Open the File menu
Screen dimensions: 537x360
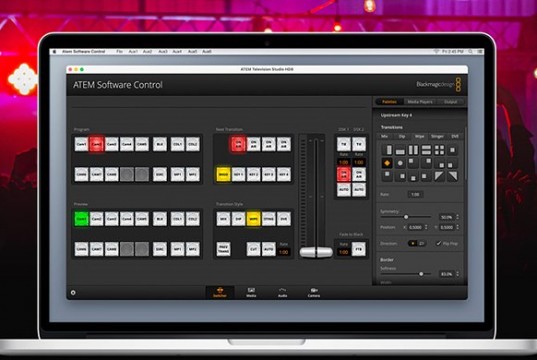(119, 51)
